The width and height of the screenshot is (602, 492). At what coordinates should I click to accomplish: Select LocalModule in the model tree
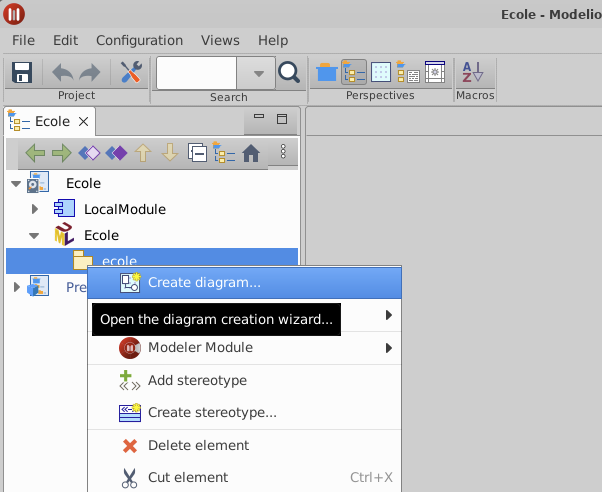[x=125, y=209]
